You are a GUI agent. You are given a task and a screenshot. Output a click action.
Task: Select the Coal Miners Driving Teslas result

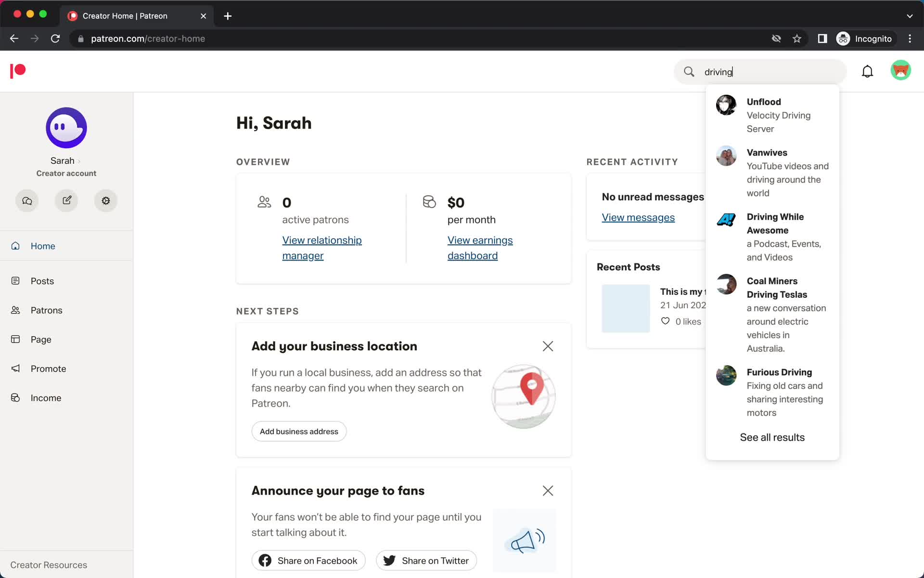[x=772, y=315]
